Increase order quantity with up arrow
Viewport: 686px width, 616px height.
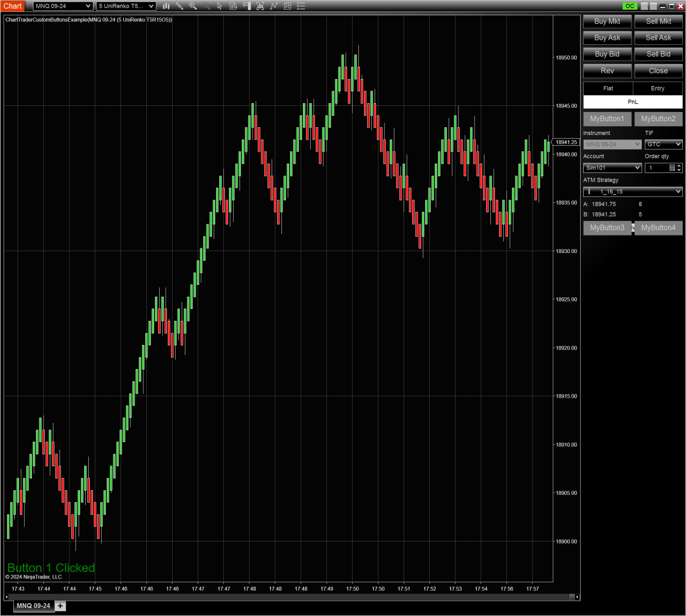679,166
